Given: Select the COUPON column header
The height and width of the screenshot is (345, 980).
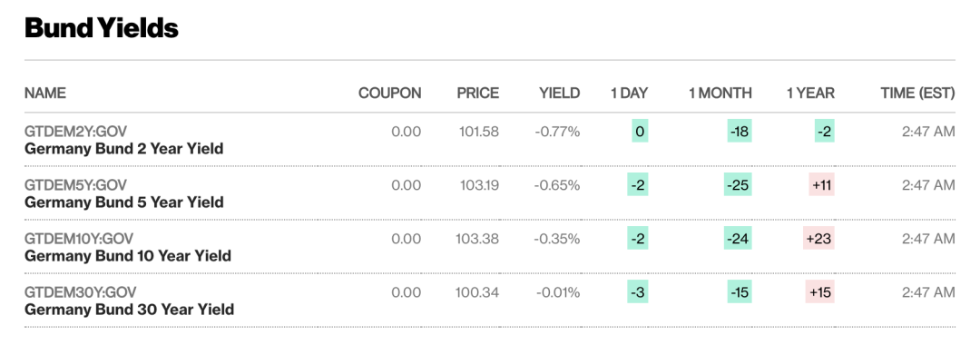Looking at the screenshot, I should [390, 94].
